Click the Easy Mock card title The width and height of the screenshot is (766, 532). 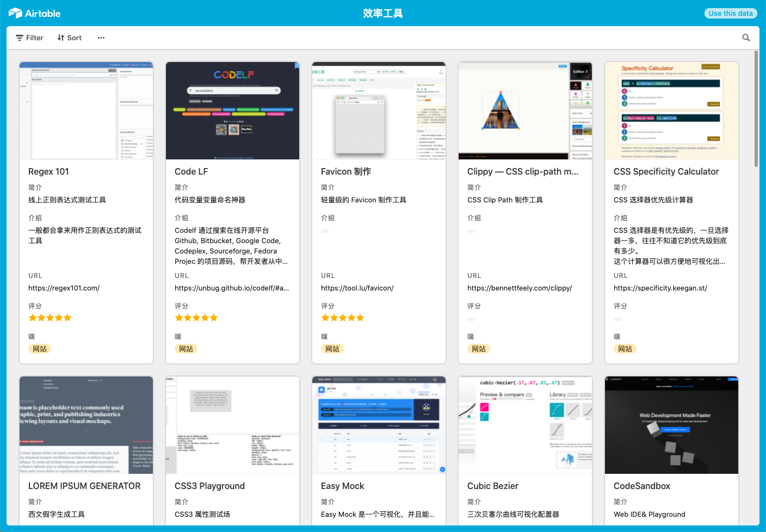click(342, 486)
